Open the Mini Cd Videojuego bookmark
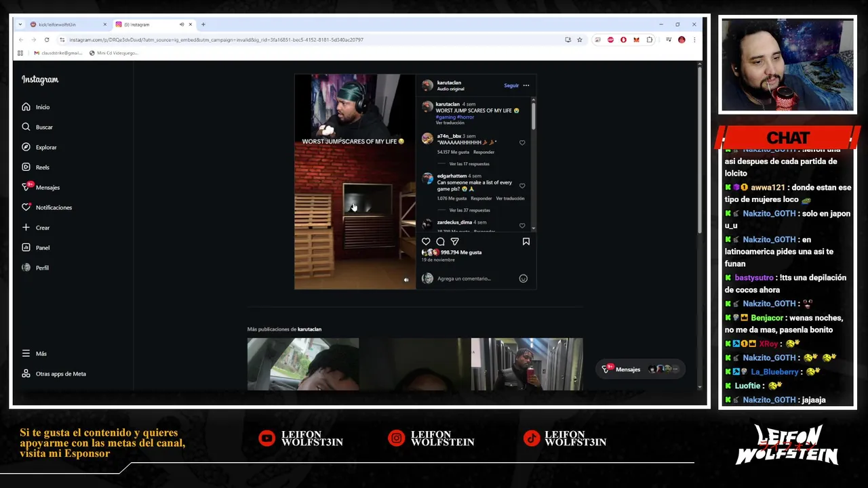Viewport: 868px width, 488px height. [x=113, y=53]
